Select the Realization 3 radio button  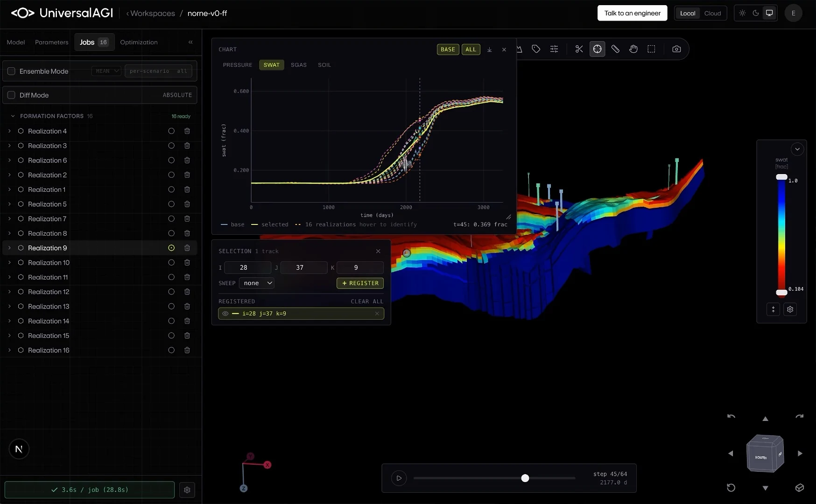(x=171, y=146)
